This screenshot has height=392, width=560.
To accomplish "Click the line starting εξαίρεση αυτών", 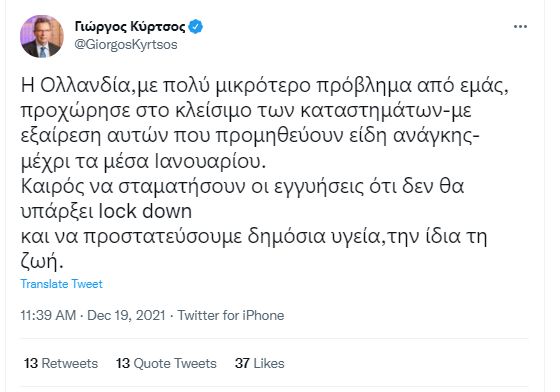I will pyautogui.click(x=250, y=136).
